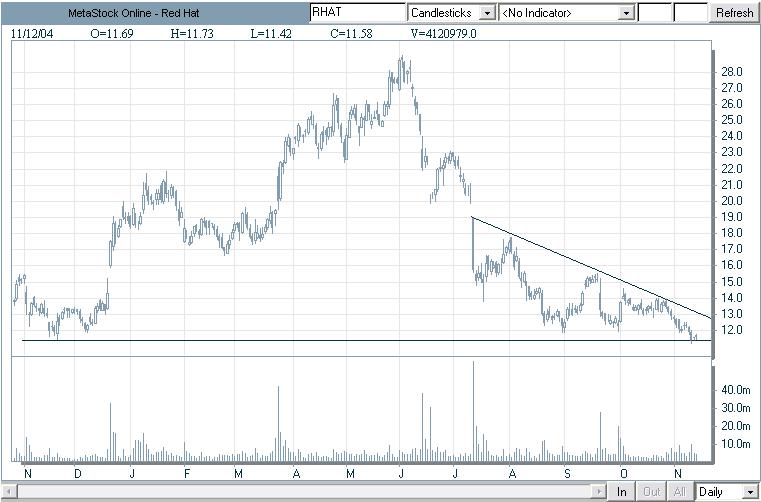Click the 12.0 price axis label
This screenshot has width=761, height=502.
(x=732, y=330)
